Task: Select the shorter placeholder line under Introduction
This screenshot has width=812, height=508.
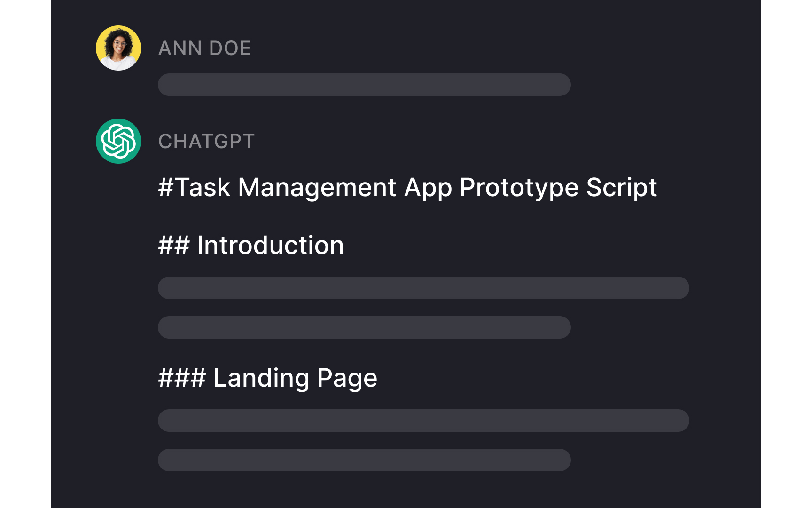Action: [x=364, y=327]
